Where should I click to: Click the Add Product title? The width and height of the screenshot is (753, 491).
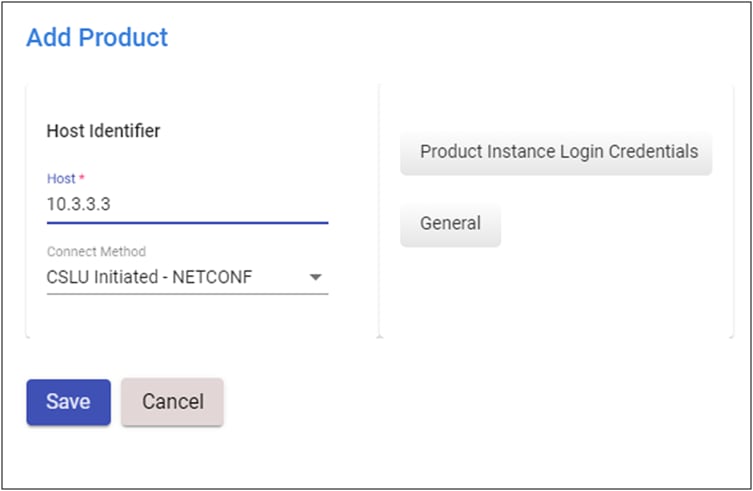coord(97,37)
